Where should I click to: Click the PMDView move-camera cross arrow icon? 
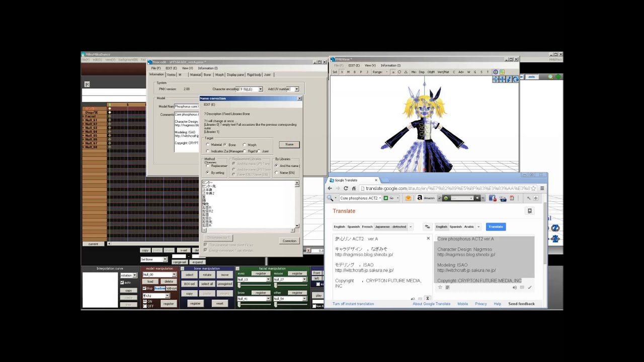click(x=502, y=79)
